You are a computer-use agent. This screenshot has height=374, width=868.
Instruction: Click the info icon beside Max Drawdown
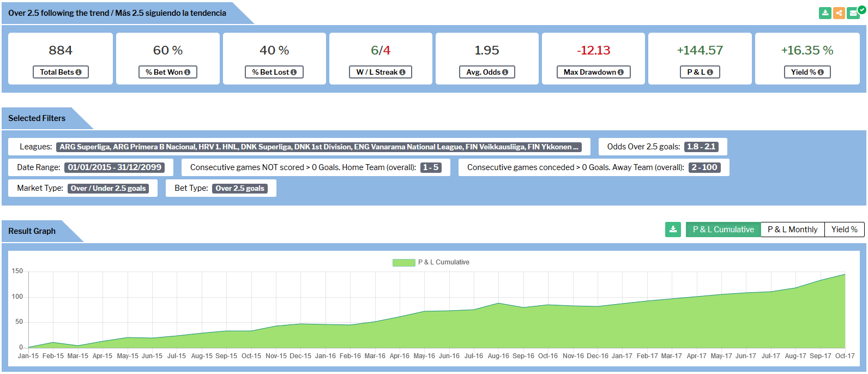(x=620, y=73)
